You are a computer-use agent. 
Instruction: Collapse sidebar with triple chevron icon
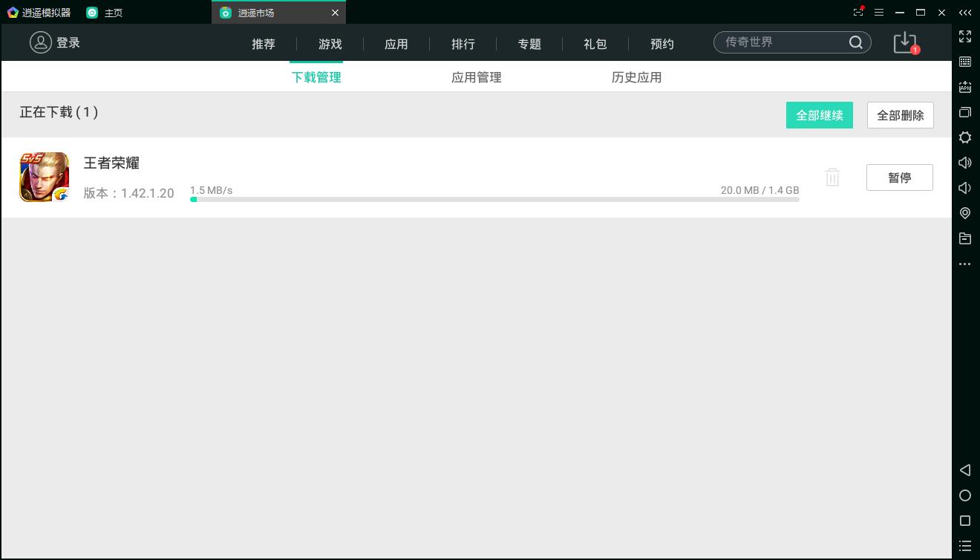point(965,13)
